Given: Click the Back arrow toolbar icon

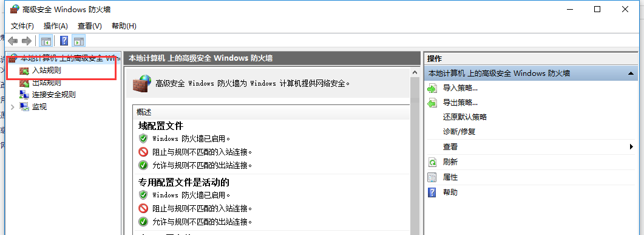Looking at the screenshot, I should pos(13,41).
